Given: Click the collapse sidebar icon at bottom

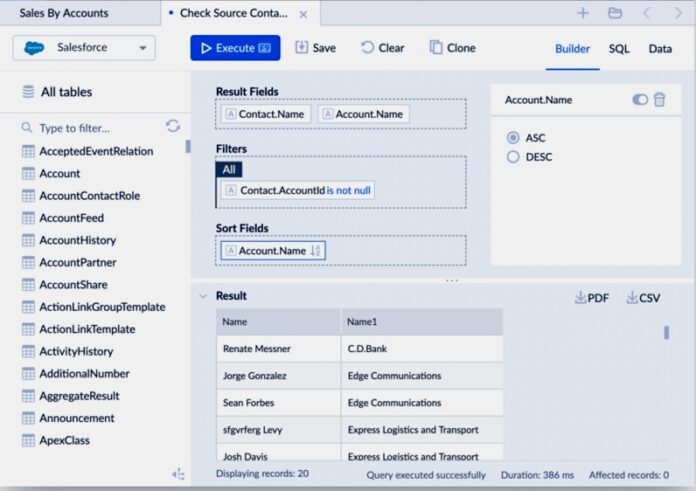Looking at the screenshot, I should pos(178,474).
